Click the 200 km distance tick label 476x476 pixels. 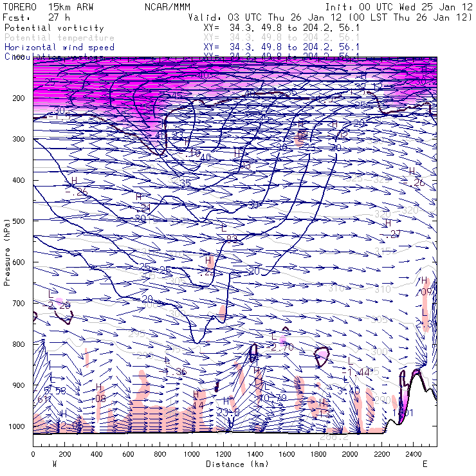pos(65,454)
